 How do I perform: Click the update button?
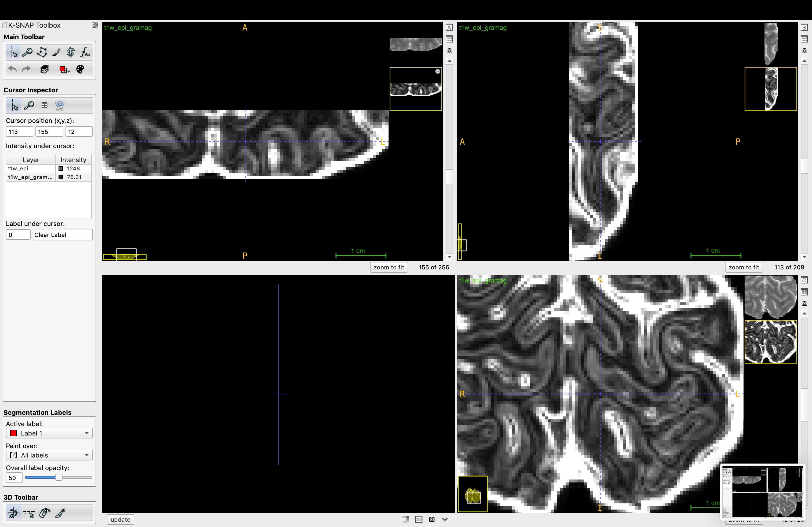pos(120,519)
